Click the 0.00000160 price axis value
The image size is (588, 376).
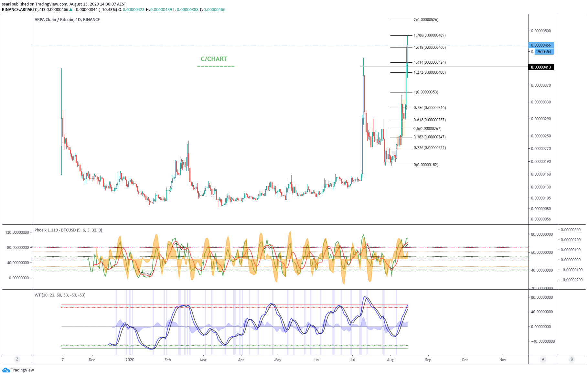(x=541, y=174)
